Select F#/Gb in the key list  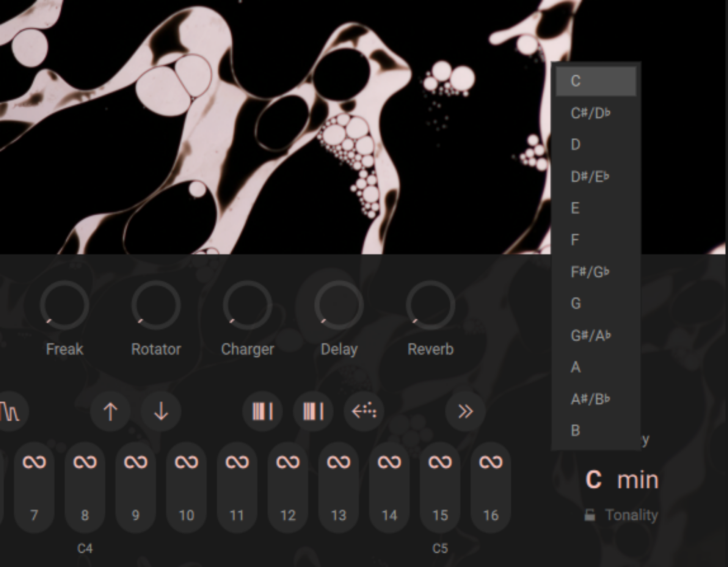596,272
